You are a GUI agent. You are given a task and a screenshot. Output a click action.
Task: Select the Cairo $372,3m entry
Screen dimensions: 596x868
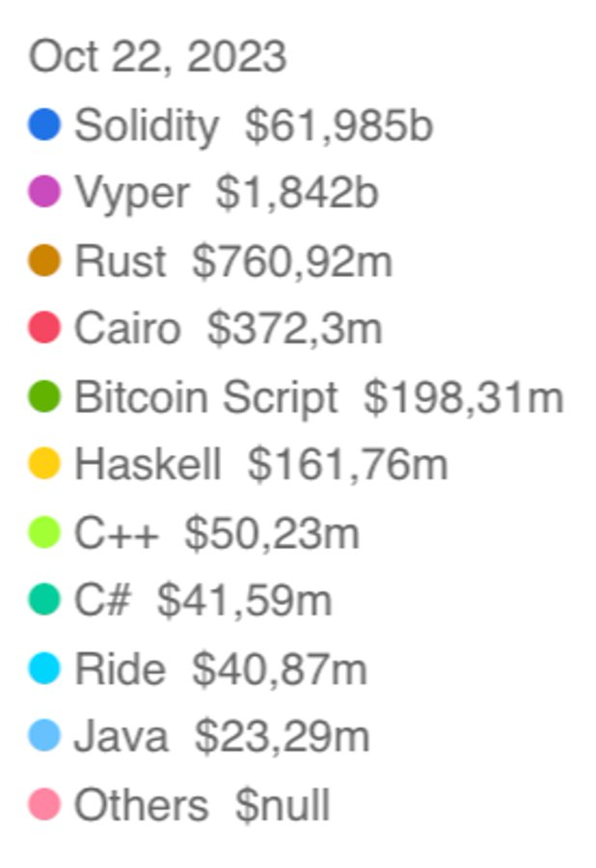pos(228,329)
